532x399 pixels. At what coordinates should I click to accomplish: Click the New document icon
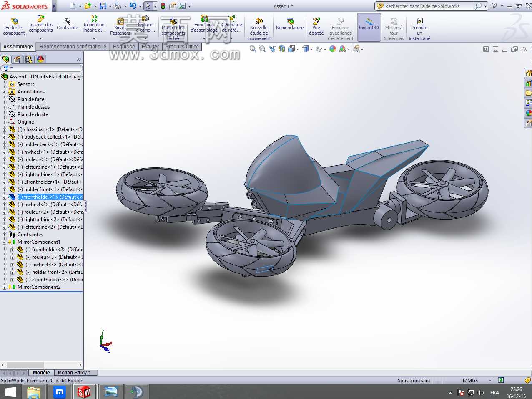coord(73,6)
